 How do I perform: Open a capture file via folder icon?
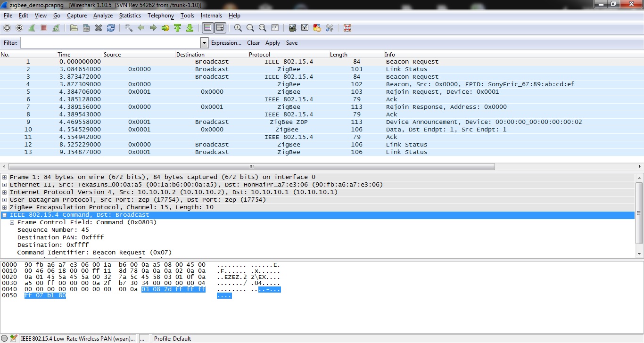point(74,28)
